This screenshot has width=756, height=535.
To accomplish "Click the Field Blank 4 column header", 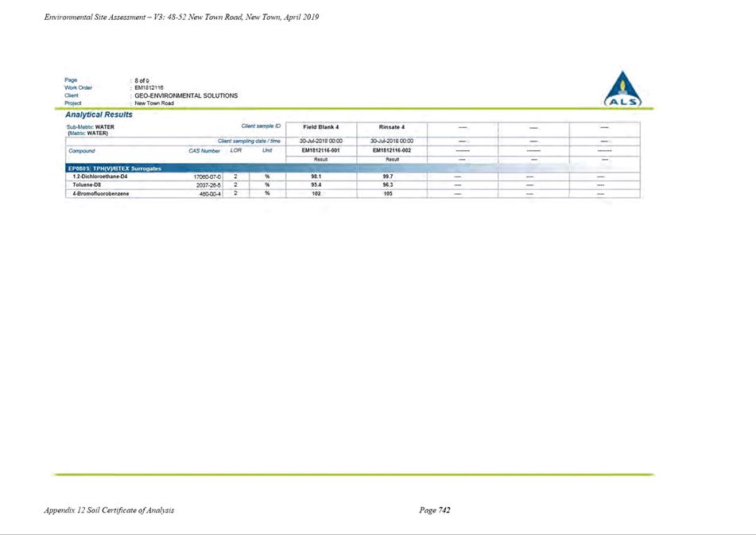I will click(x=320, y=127).
